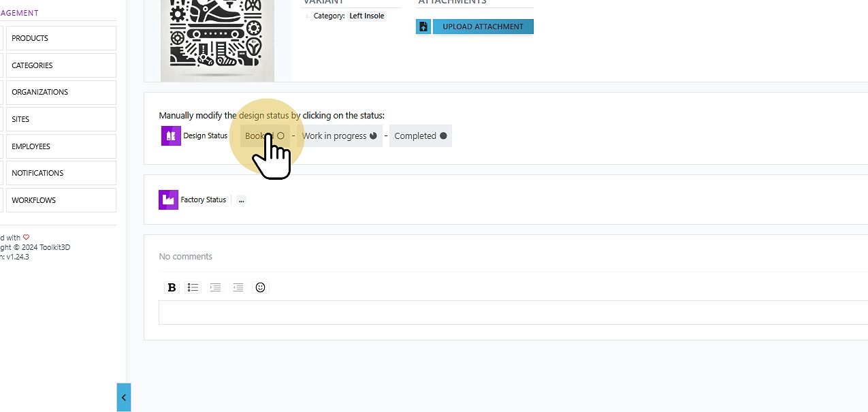Expand the Factory Status ellipsis

(x=241, y=200)
